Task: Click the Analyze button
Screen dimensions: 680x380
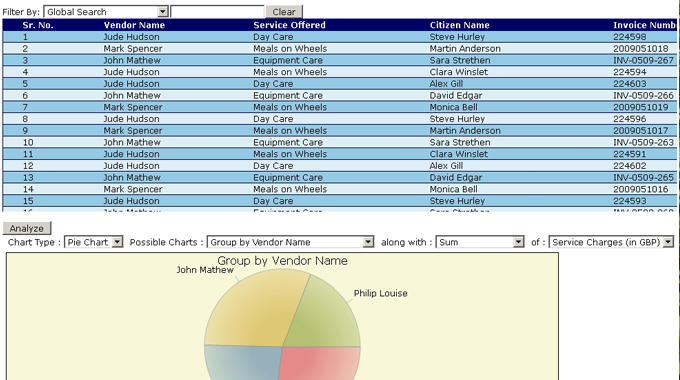Action: (27, 228)
